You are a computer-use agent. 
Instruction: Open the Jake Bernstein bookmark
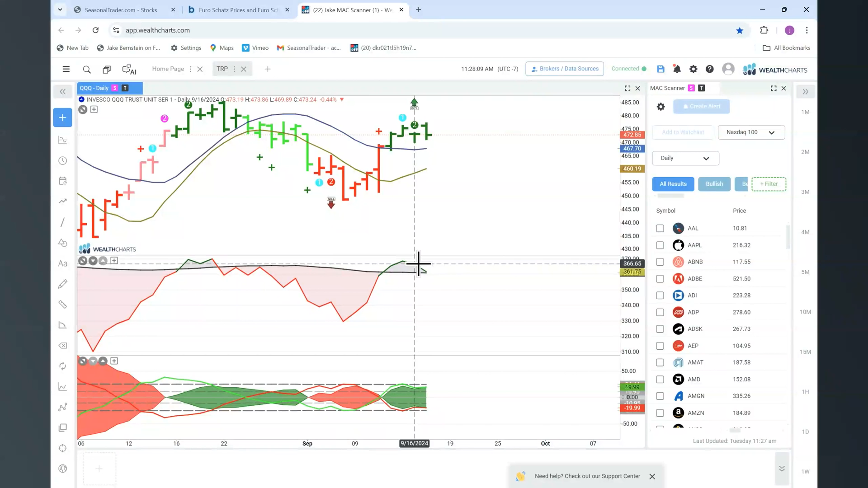click(128, 48)
